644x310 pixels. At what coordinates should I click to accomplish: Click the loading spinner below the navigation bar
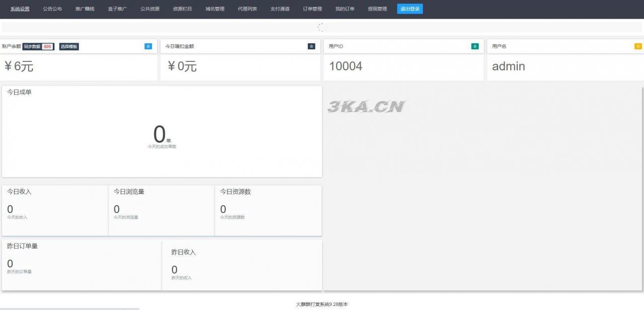coord(322,28)
